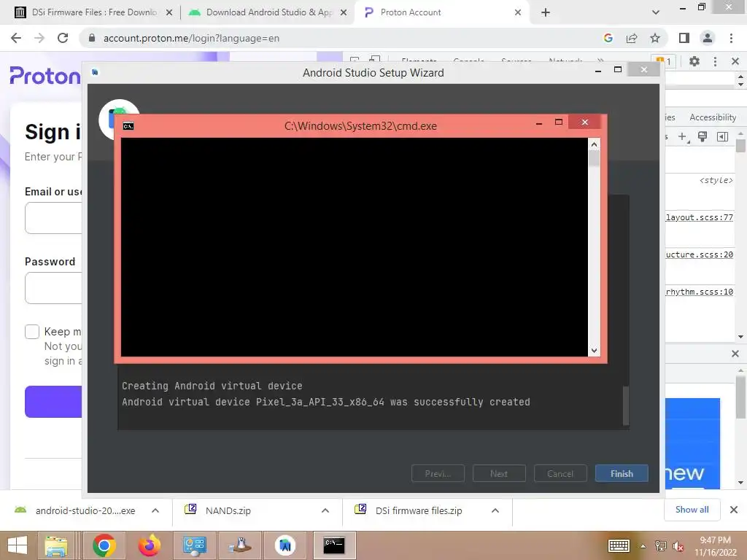Open Windows Start button
747x560 pixels.
tap(18, 545)
